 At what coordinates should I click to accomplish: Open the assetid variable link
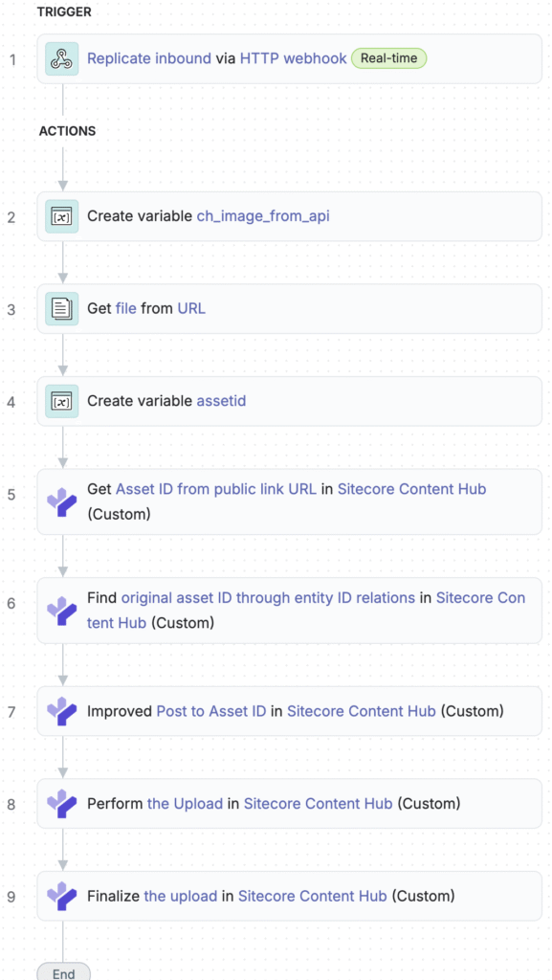[x=221, y=401]
